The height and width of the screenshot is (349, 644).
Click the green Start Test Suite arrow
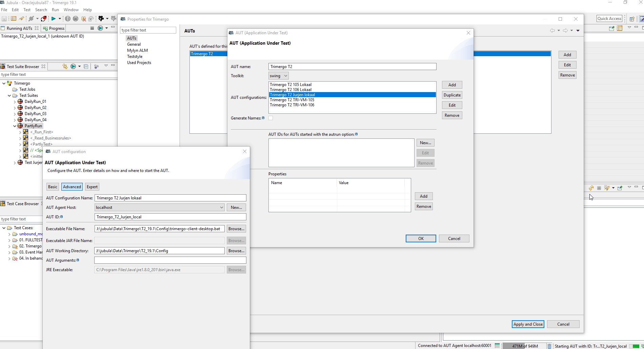tap(53, 19)
